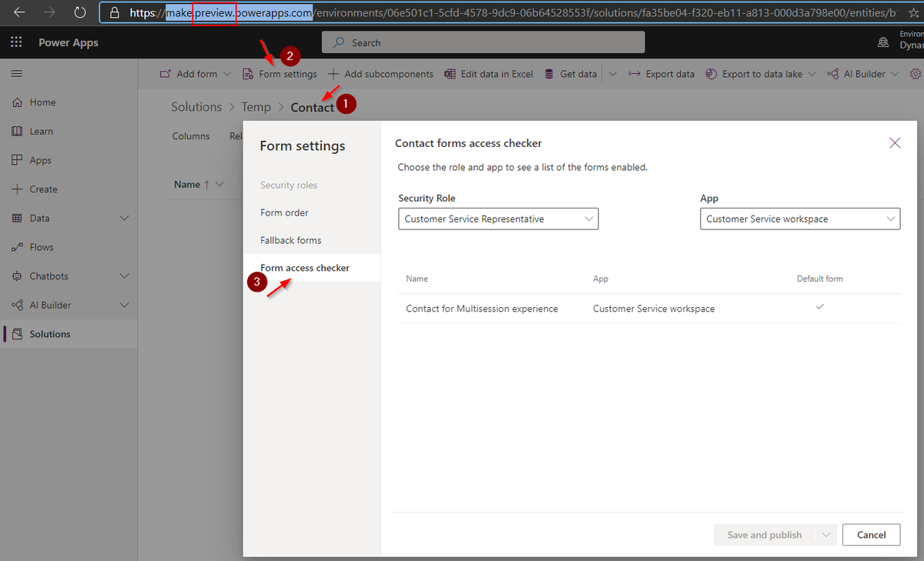Click the Name column header in dialog
The width and height of the screenshot is (924, 561).
pyautogui.click(x=417, y=279)
